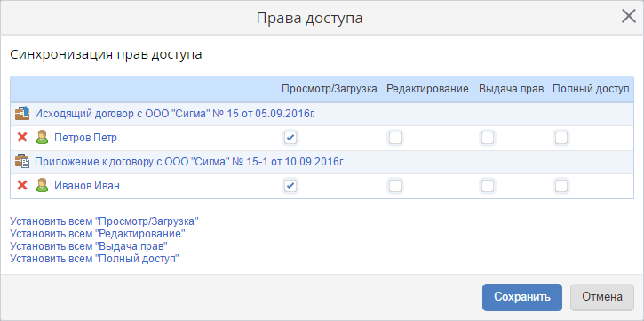
Task: Click the outgoing contract briefcase icon
Action: point(22,113)
